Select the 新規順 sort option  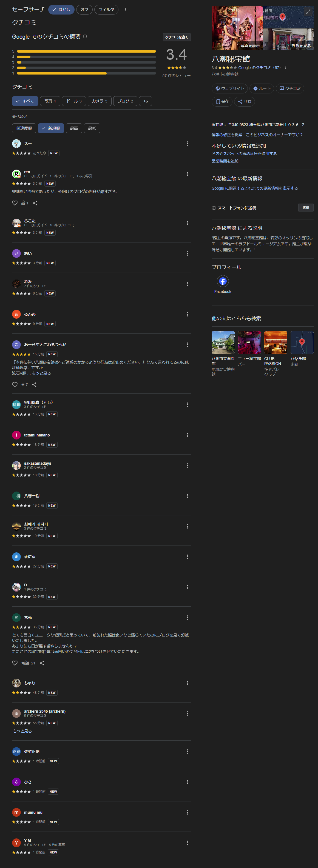(x=51, y=128)
